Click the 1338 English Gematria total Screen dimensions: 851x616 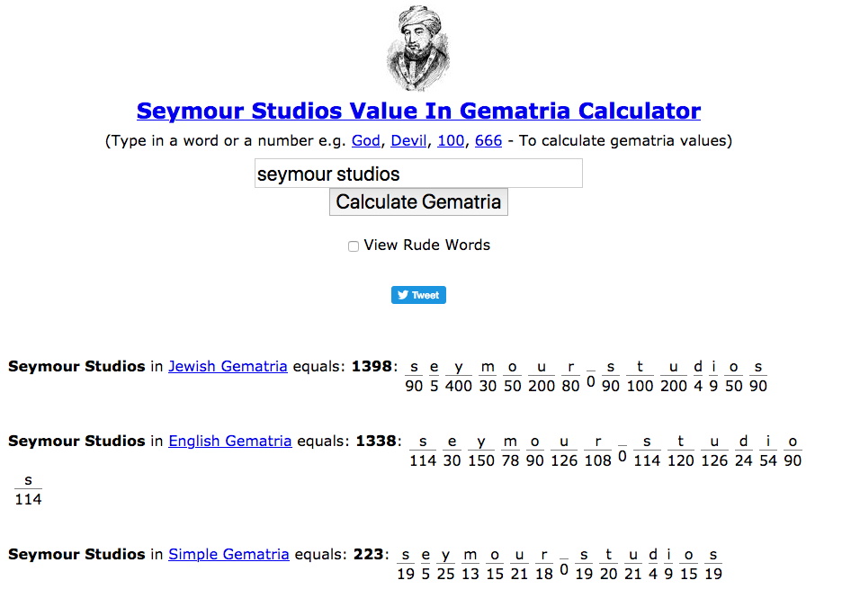point(376,441)
